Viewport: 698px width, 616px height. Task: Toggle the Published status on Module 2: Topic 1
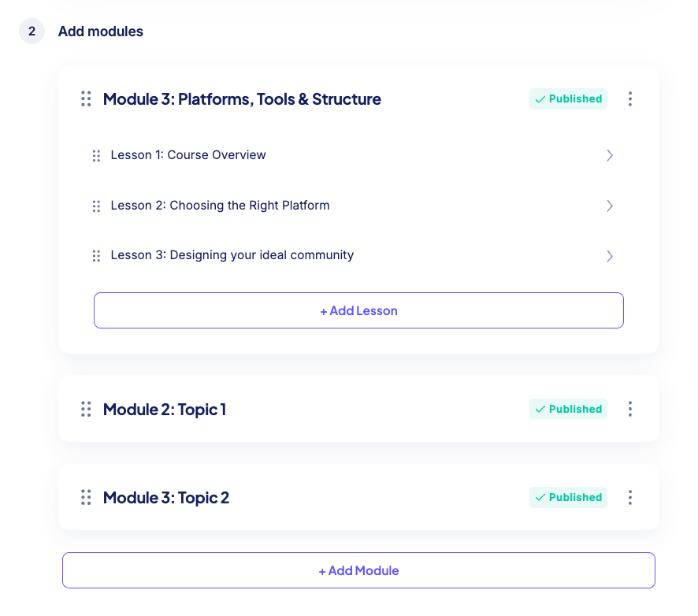pyautogui.click(x=568, y=409)
